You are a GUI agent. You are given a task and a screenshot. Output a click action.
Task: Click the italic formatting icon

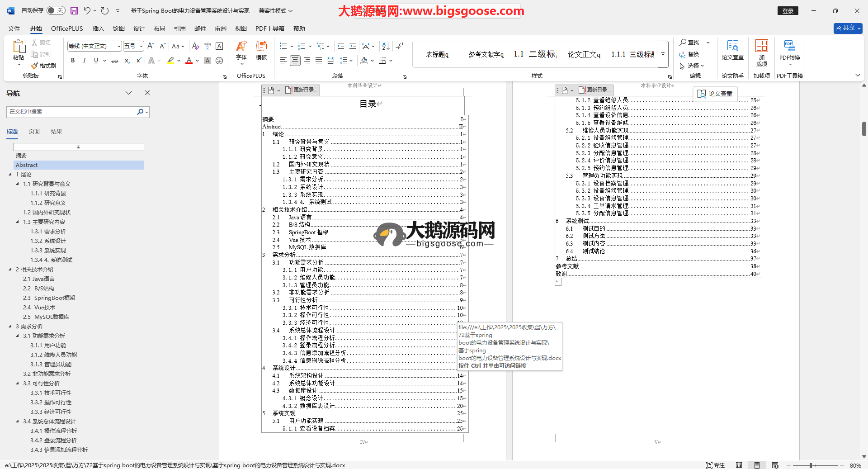84,61
